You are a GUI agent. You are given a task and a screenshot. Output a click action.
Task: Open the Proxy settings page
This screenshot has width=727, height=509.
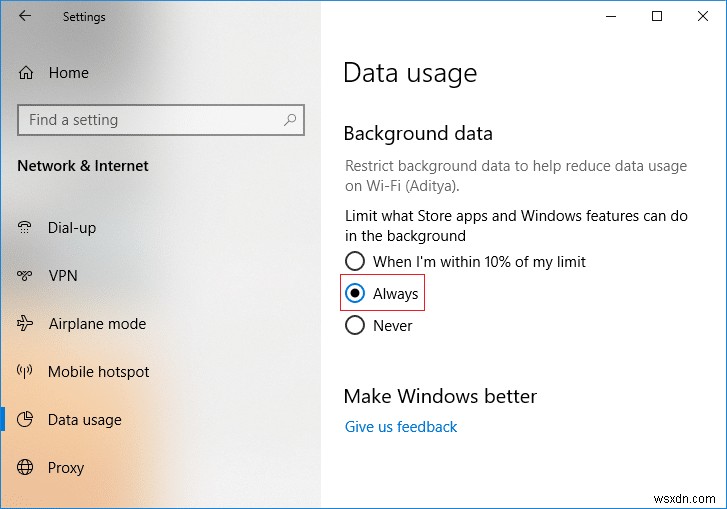tap(66, 468)
